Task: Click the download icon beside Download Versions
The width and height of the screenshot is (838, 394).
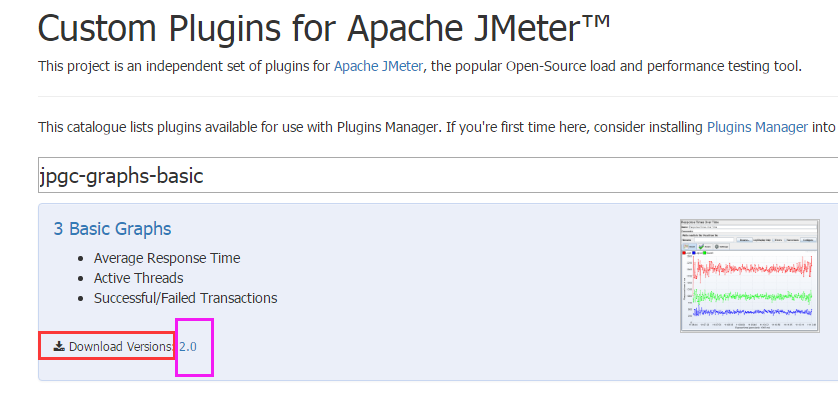Action: click(x=59, y=346)
